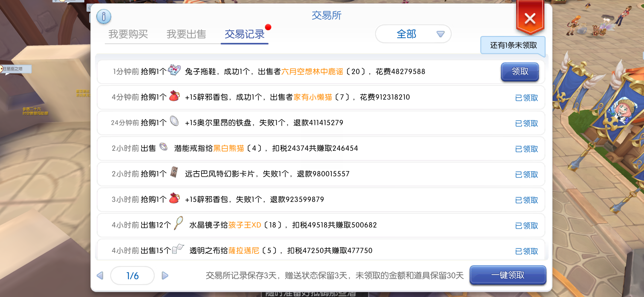The width and height of the screenshot is (644, 297).
Task: Go to next page arrow
Action: pyautogui.click(x=165, y=276)
